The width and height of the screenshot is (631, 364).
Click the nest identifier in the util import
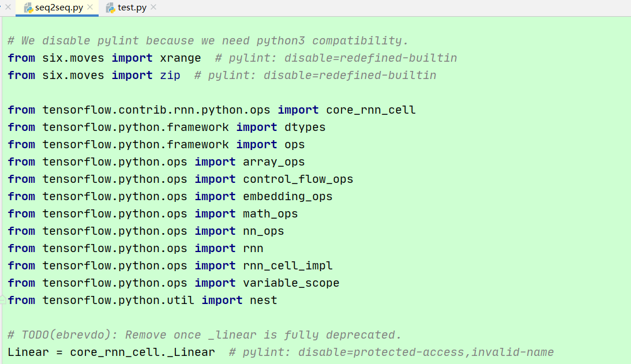[264, 300]
